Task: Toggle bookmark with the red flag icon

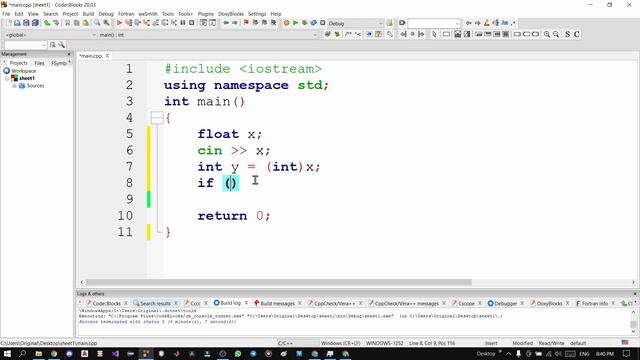Action: (x=246, y=23)
